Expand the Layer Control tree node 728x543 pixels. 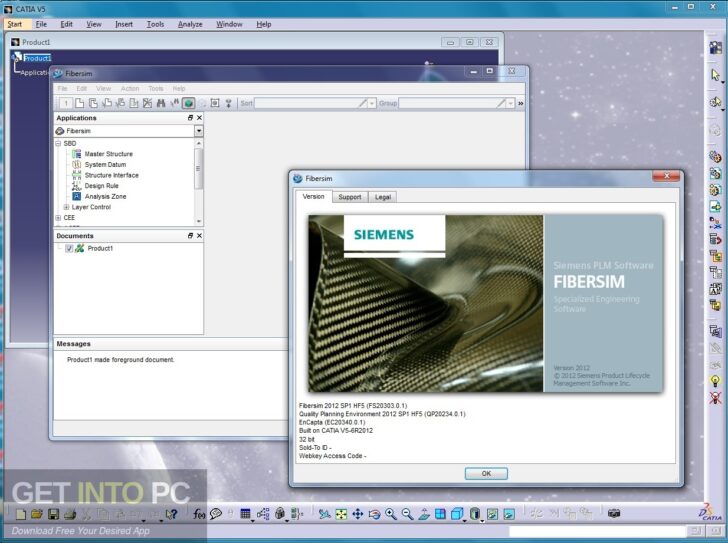[66, 207]
